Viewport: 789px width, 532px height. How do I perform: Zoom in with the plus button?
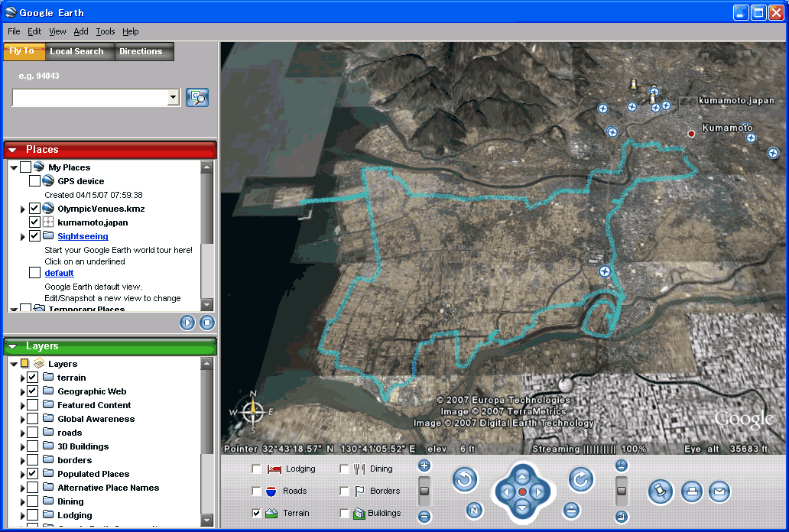(x=424, y=465)
